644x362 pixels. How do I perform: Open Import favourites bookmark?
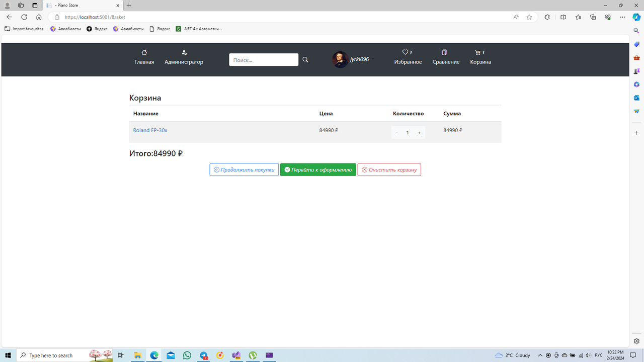pyautogui.click(x=24, y=29)
